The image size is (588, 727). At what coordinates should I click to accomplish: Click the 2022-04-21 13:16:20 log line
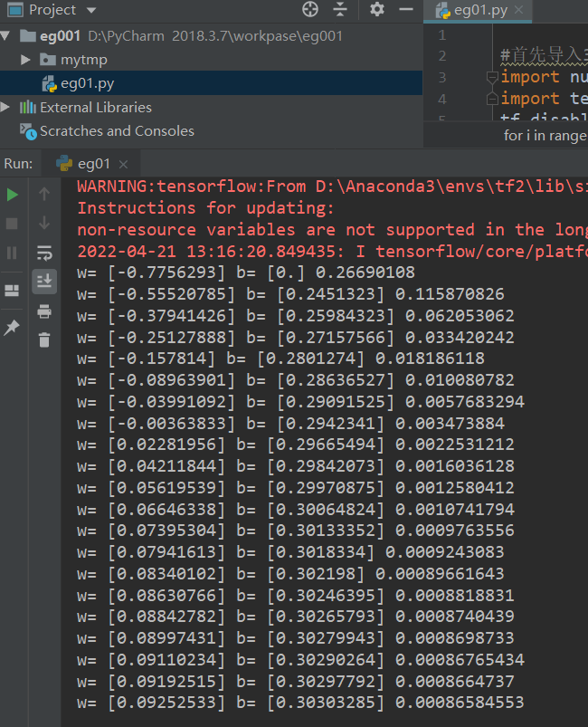[332, 252]
